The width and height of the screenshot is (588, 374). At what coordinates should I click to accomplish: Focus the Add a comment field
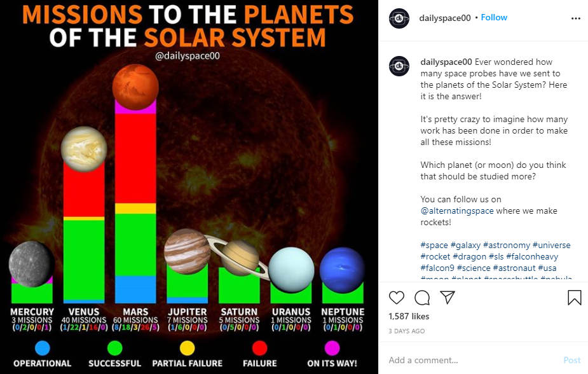pos(470,360)
